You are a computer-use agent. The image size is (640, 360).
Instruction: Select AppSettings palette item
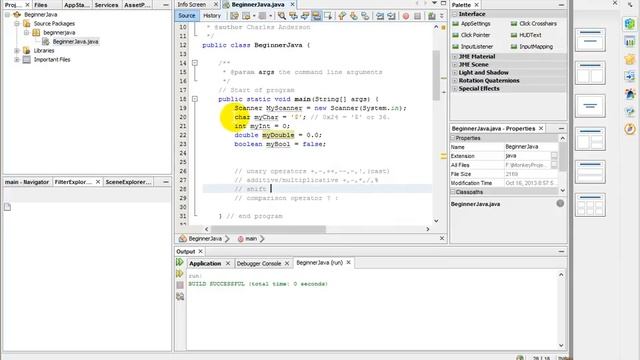[x=471, y=24]
